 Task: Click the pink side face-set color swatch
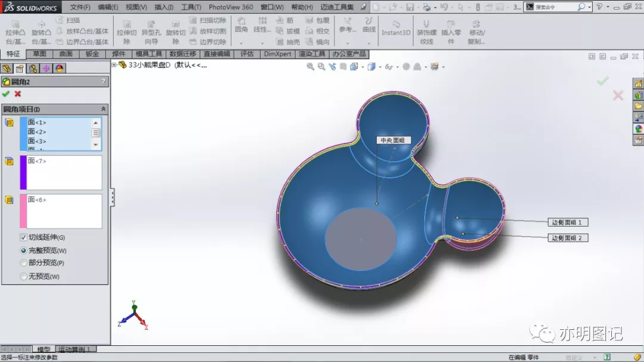[23, 211]
